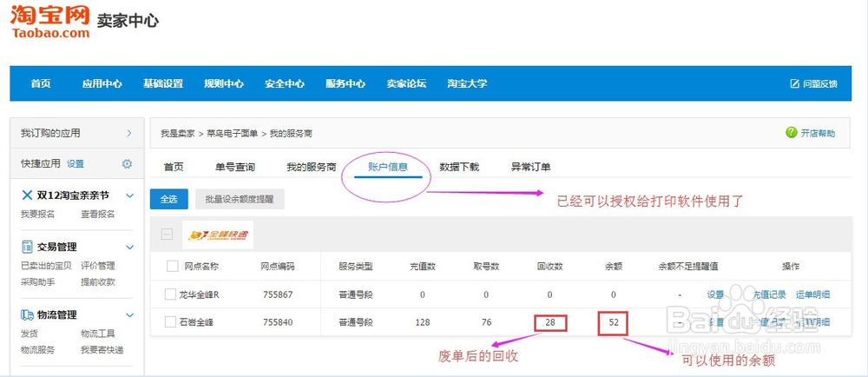868x377 pixels.
Task: Collapse the 全峰快递 group with minus box
Action: click(x=167, y=235)
